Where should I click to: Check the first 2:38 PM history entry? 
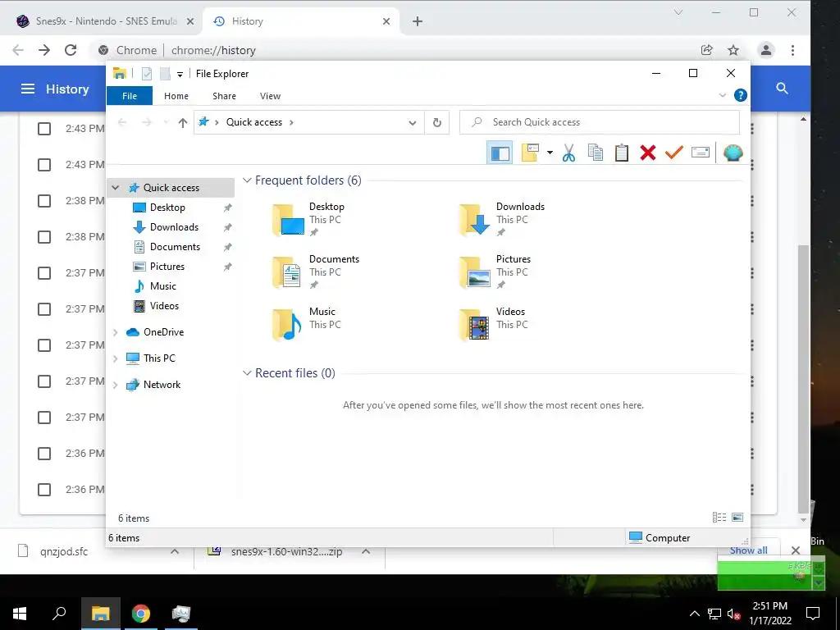tap(44, 201)
